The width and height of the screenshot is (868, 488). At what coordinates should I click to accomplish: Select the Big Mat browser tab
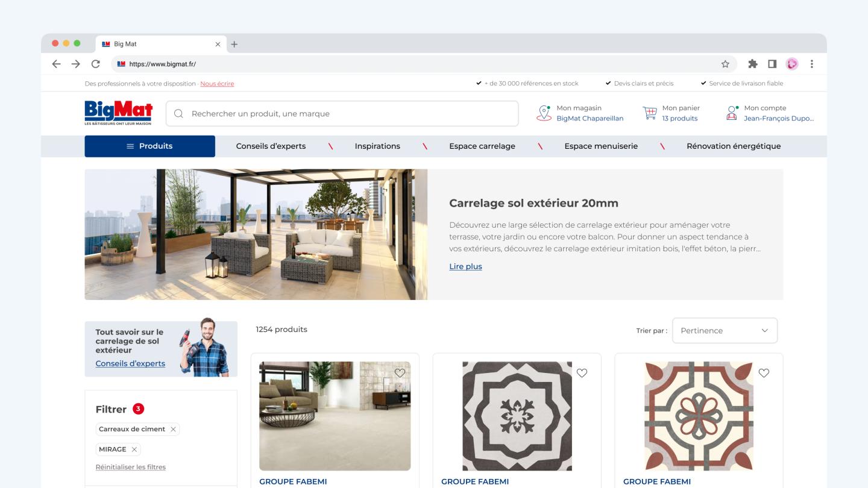coord(162,44)
